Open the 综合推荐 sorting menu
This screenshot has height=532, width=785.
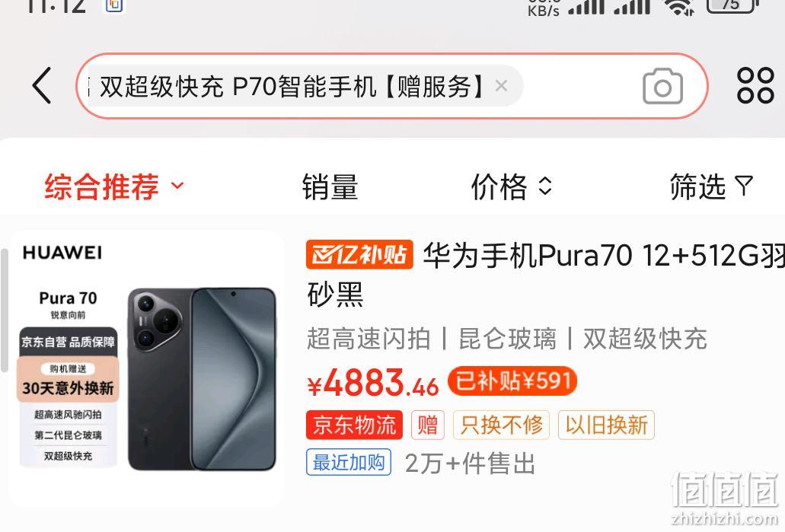115,186
